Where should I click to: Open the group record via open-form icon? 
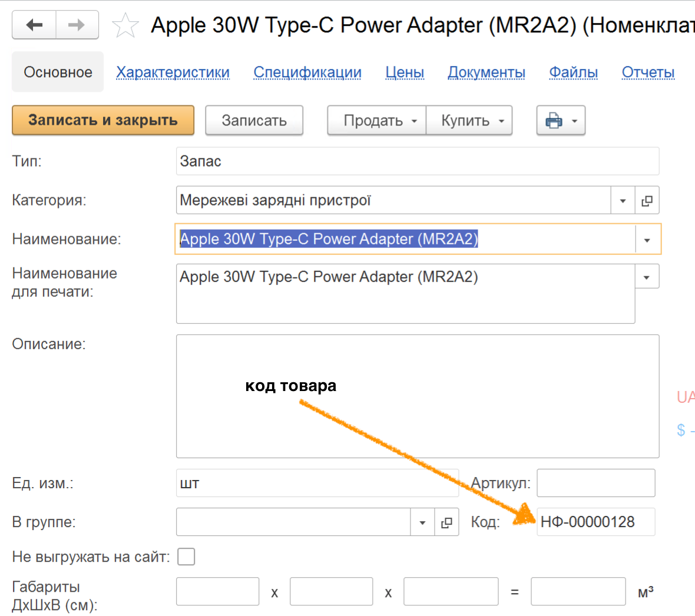(446, 522)
